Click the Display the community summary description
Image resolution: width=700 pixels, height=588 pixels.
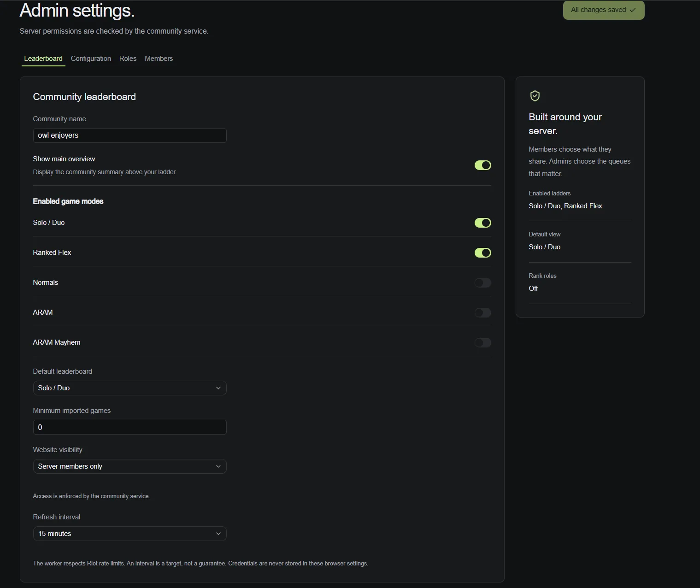(x=105, y=172)
